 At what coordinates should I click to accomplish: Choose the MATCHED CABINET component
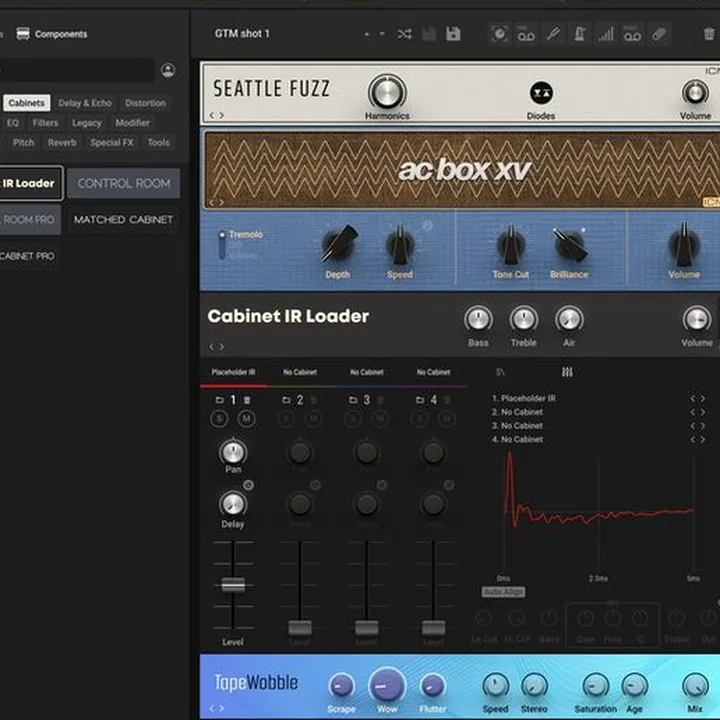click(x=124, y=219)
